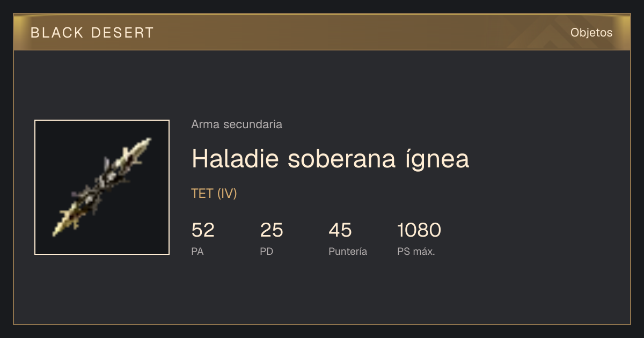Screen dimensions: 644x338
Task: Click the PA stat label
Action: pos(197,252)
